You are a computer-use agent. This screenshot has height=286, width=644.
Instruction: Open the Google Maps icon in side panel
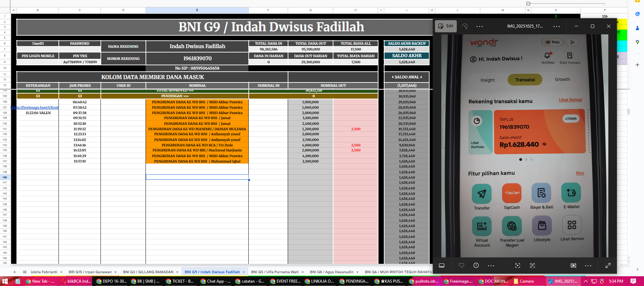(x=637, y=42)
